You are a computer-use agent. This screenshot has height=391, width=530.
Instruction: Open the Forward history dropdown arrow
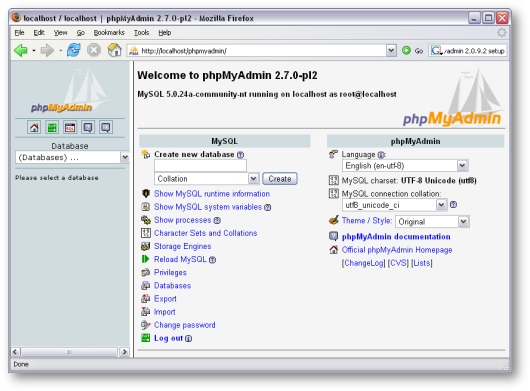60,51
